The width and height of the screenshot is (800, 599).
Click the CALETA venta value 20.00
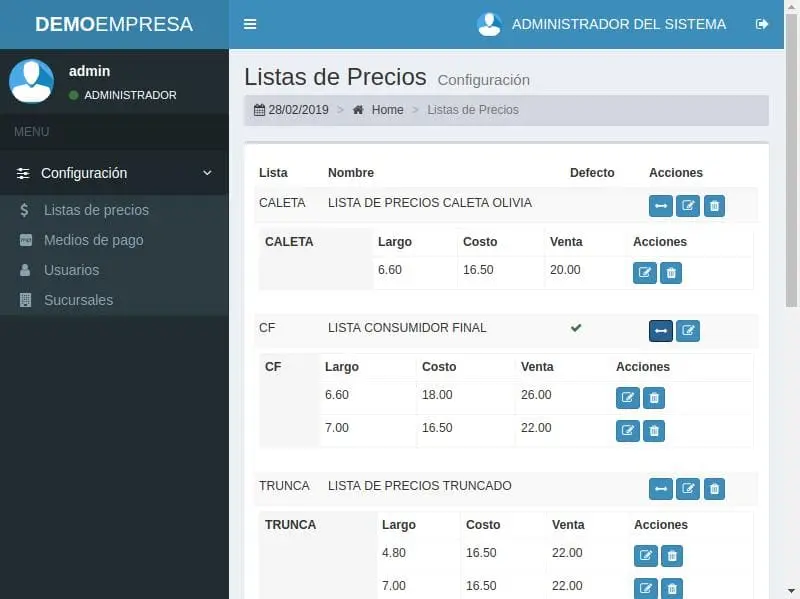[x=565, y=269]
